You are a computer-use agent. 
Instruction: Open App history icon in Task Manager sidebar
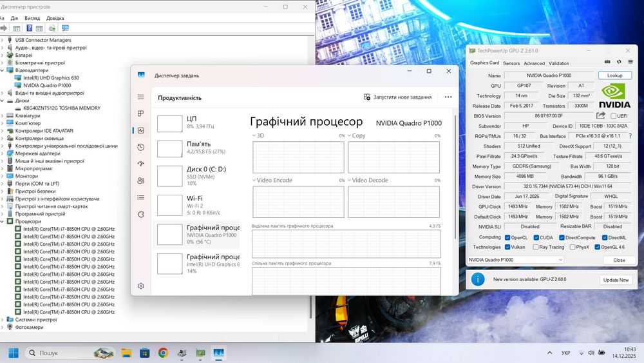point(141,147)
